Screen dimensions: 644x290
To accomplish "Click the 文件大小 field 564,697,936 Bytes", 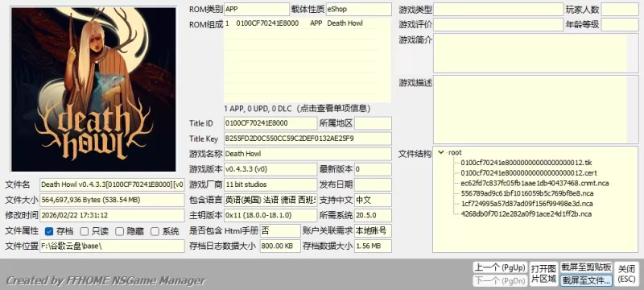I will (112, 200).
